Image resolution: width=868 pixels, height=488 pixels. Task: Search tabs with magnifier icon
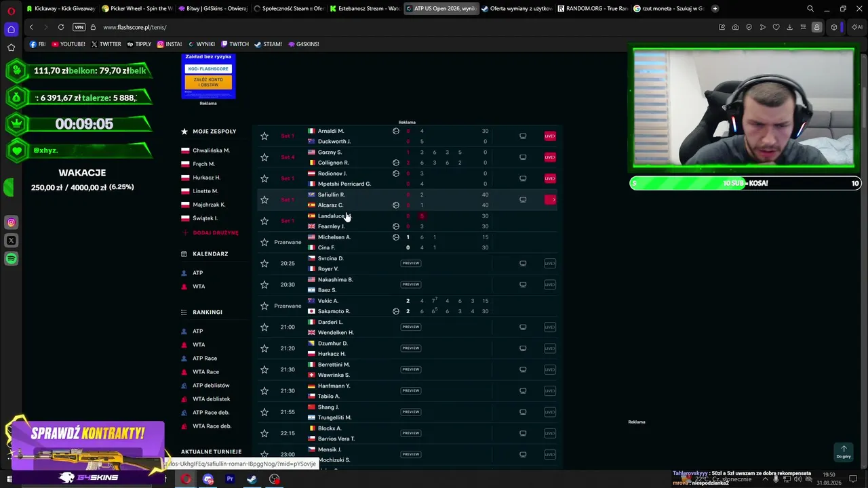pos(810,9)
